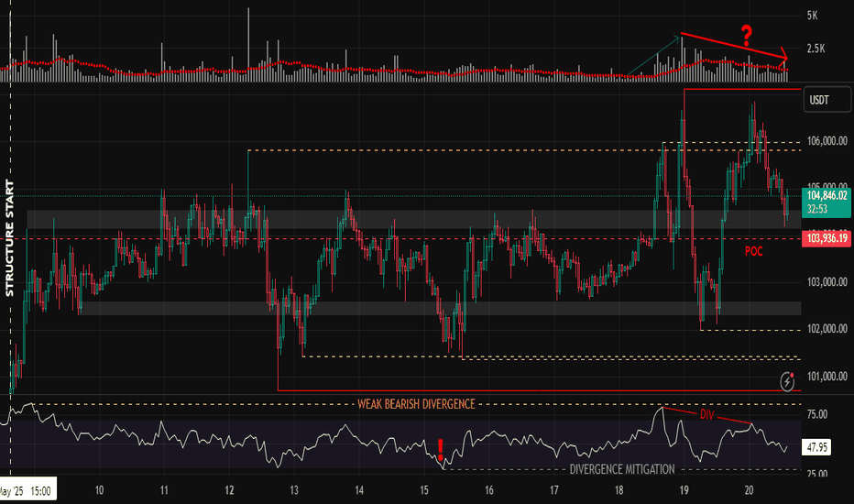Click the 106,000.00 price axis label
Viewport: 854px width, 504px height.
tap(827, 141)
